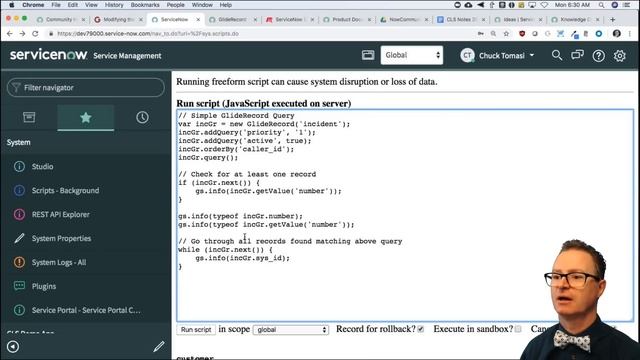Click the REST API Explorer icon
The height and width of the screenshot is (360, 640).
[x=19, y=214]
